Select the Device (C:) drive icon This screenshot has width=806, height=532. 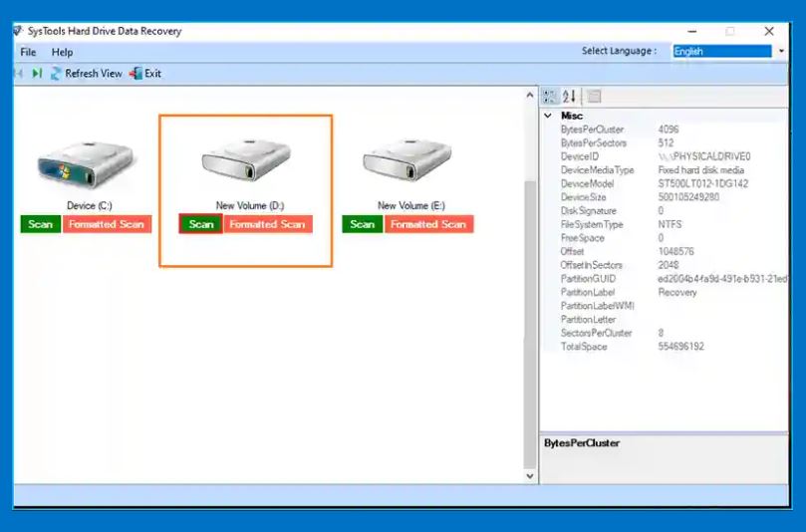[x=86, y=165]
